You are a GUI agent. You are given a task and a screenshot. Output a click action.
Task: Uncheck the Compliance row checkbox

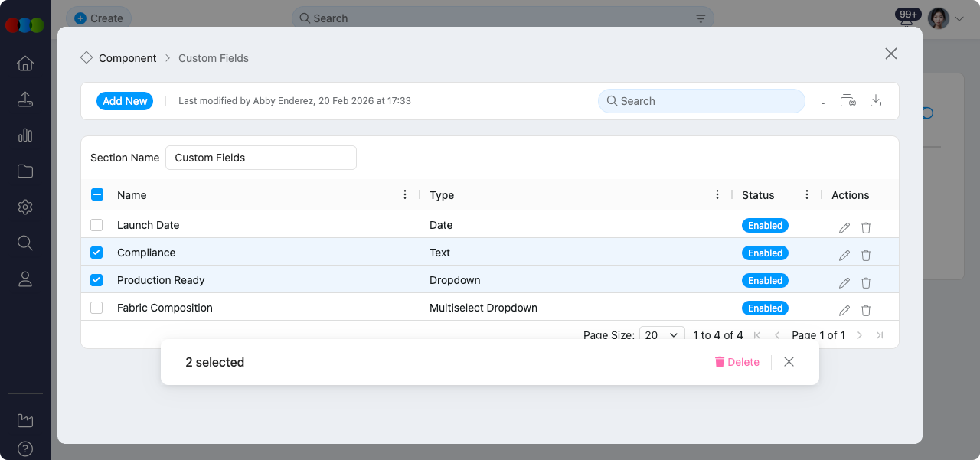pos(96,252)
